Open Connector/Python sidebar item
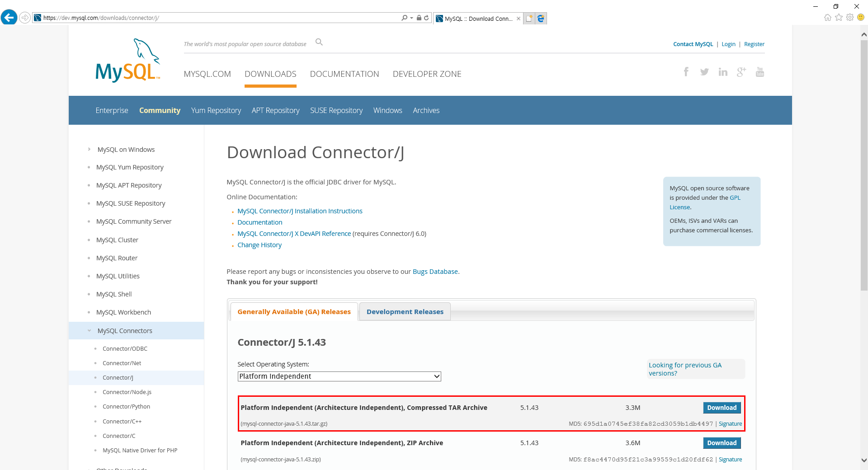The image size is (868, 470). pyautogui.click(x=126, y=406)
